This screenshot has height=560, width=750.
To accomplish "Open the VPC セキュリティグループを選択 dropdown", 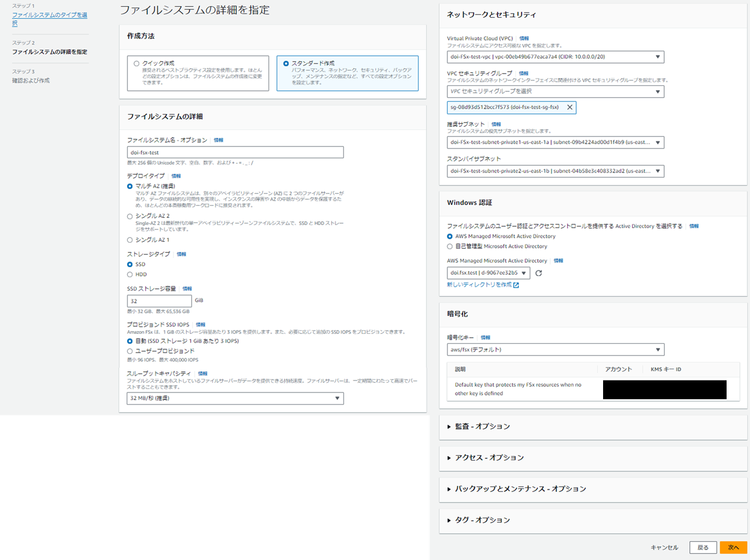I will pyautogui.click(x=555, y=92).
